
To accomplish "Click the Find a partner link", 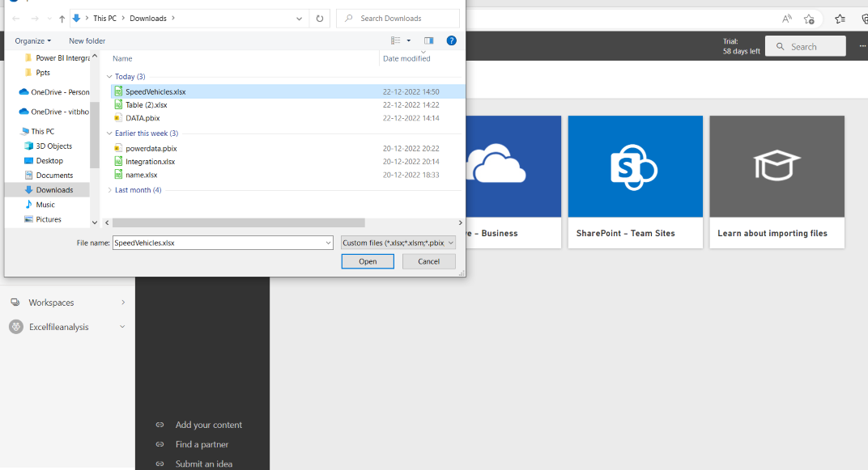I will pos(202,445).
